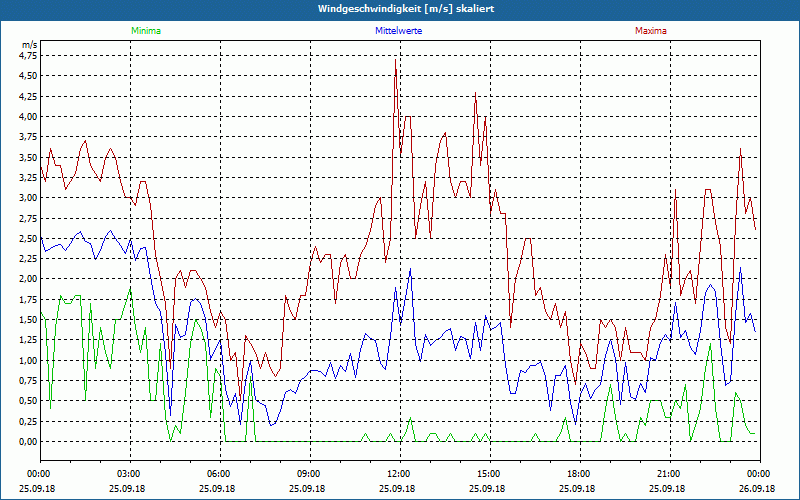Select the 03:00 time axis label
The image size is (800, 500).
coord(129,474)
